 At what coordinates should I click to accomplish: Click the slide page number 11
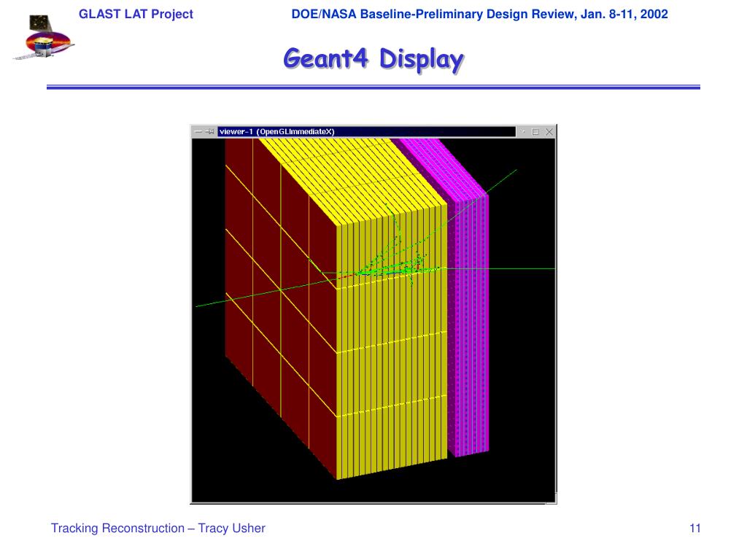(695, 528)
